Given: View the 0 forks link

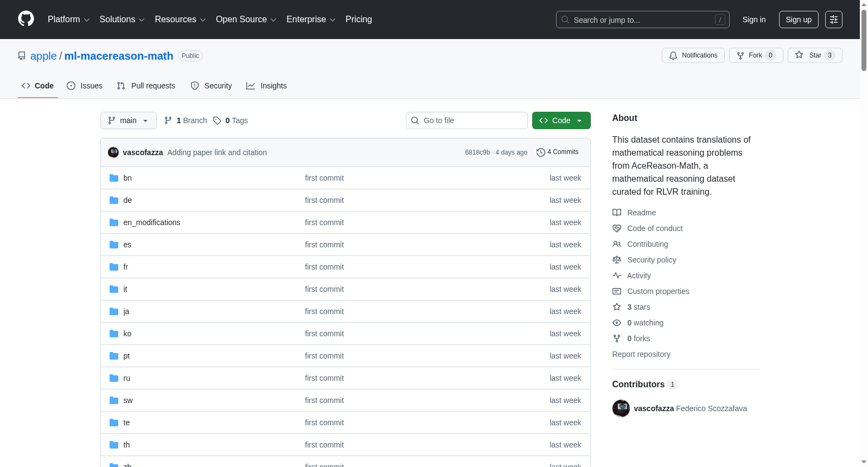Looking at the screenshot, I should tap(639, 338).
